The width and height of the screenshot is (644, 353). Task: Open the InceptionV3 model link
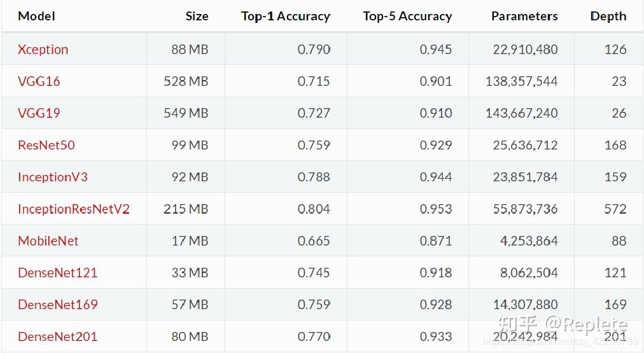(53, 177)
